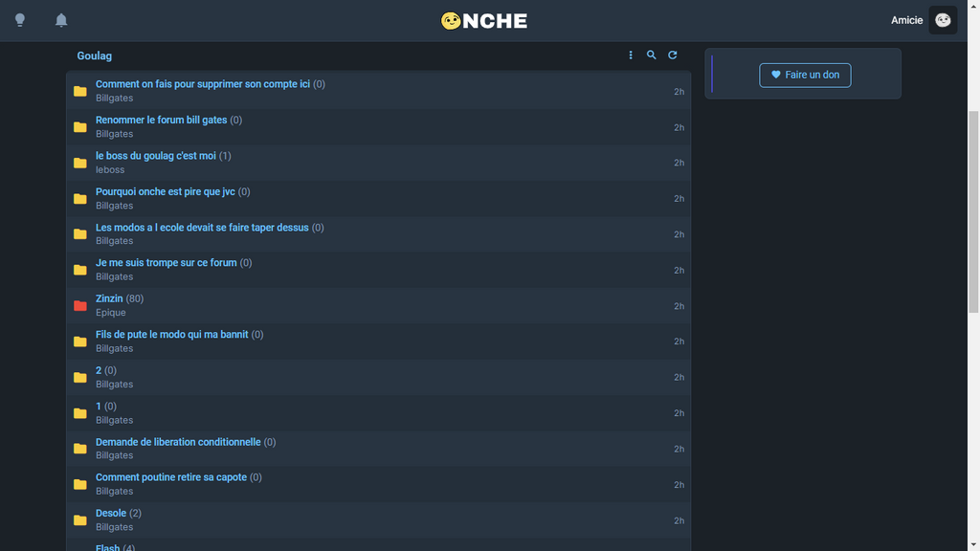Click the '2h' timestamp of the Zinzin topic
The width and height of the screenshot is (980, 551).
coord(679,306)
